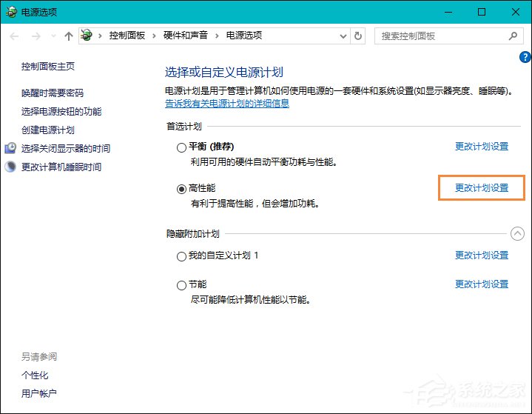Open 控制面板主页 link
This screenshot has height=414, width=532.
click(x=48, y=66)
